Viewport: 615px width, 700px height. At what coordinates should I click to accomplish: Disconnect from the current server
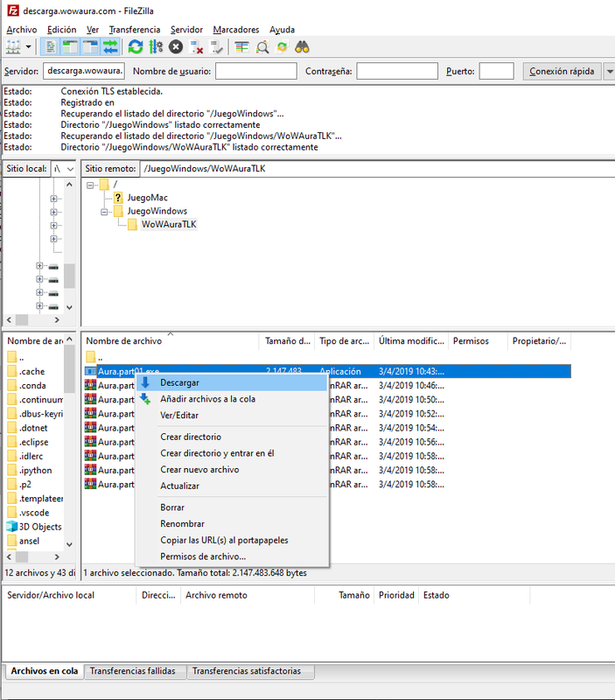tap(196, 47)
